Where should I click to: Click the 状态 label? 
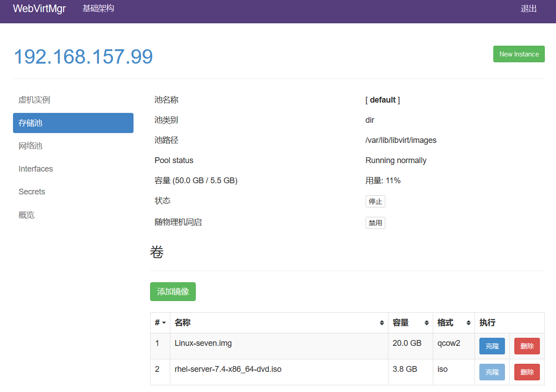(x=163, y=201)
